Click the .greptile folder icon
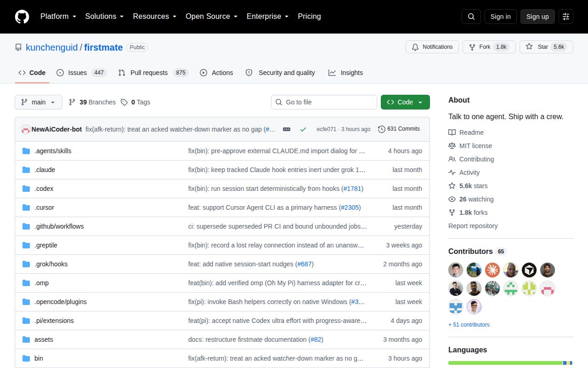Image resolution: width=588 pixels, height=368 pixels. pos(26,245)
